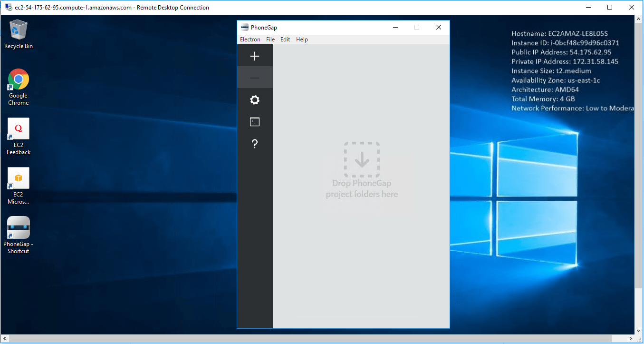Show the server log terminal icon
The height and width of the screenshot is (344, 644).
(255, 122)
